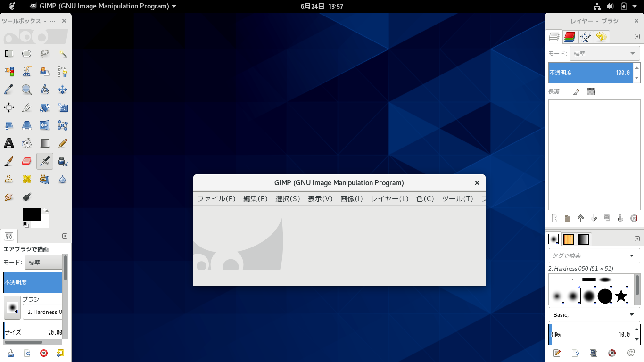Viewport: 644px width, 362px height.
Task: Open brush picker button in tool options
Action: [x=12, y=307]
